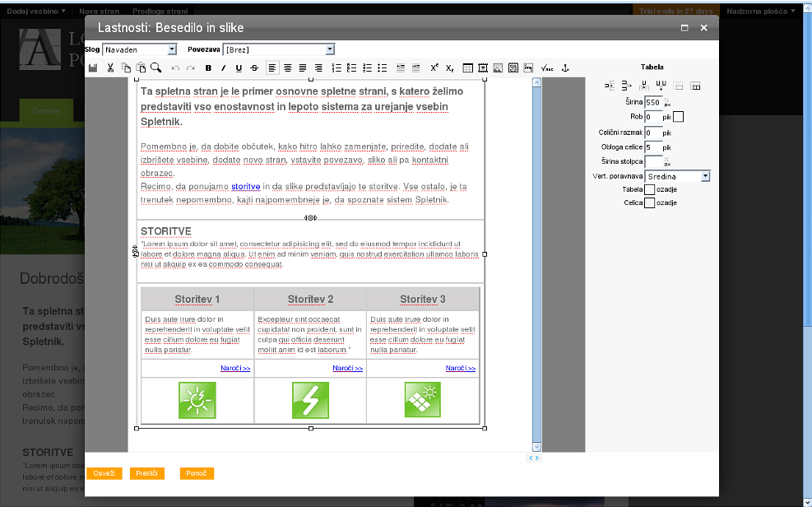This screenshot has width=812, height=507.
Task: Click the undo arrow icon
Action: pos(175,67)
